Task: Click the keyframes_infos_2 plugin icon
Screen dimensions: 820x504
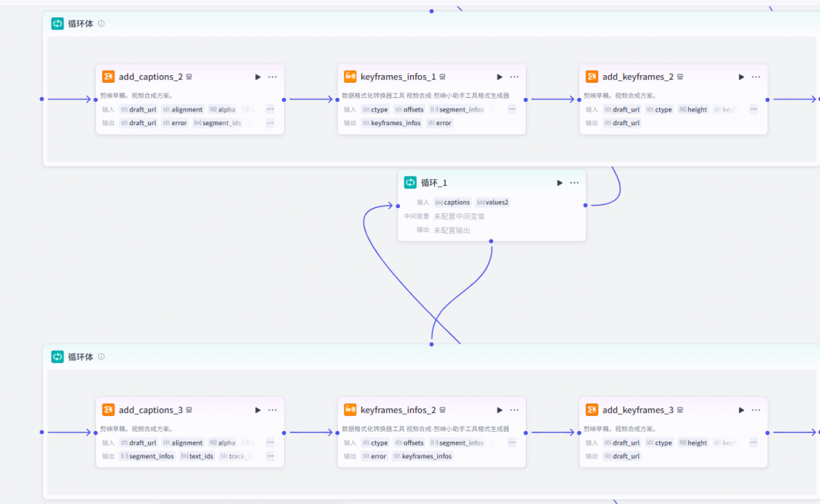Action: [349, 409]
